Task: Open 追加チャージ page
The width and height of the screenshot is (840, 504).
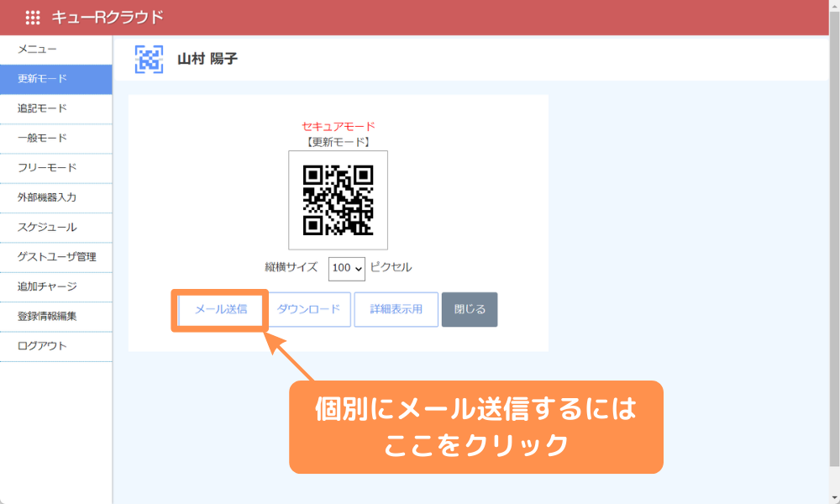Action: (55, 286)
